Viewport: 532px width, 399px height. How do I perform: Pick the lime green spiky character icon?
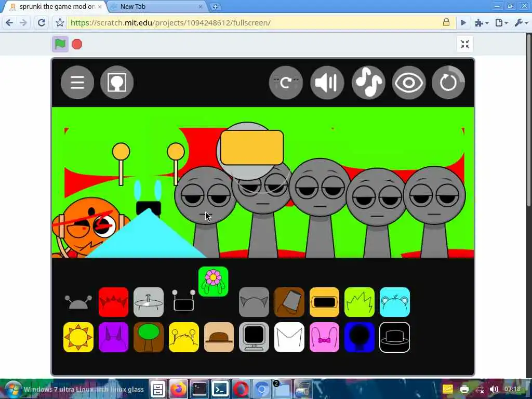coord(360,302)
